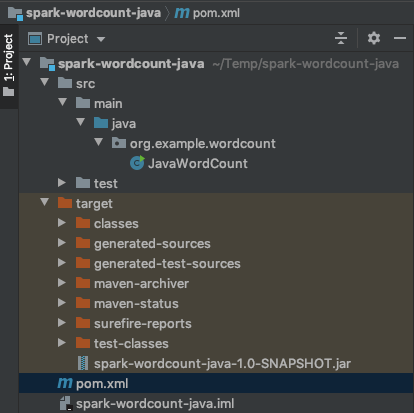Select the 'maven-status' label
414x413 pixels.
pos(136,304)
